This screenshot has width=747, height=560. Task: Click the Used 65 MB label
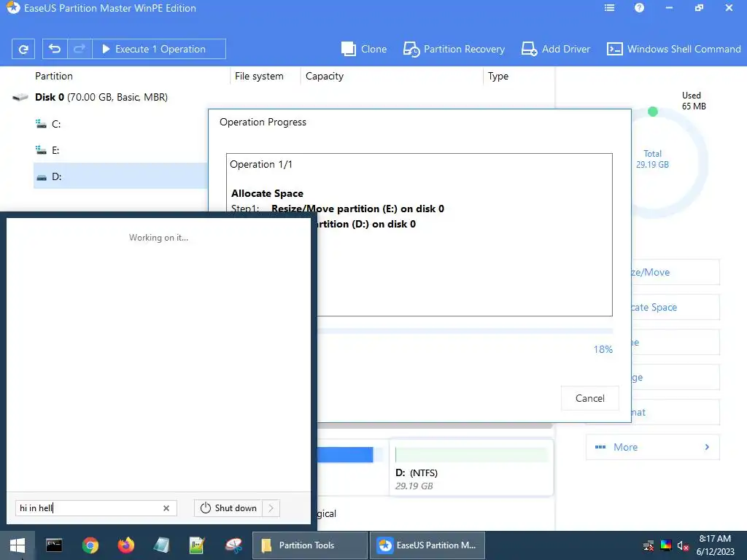pos(694,101)
